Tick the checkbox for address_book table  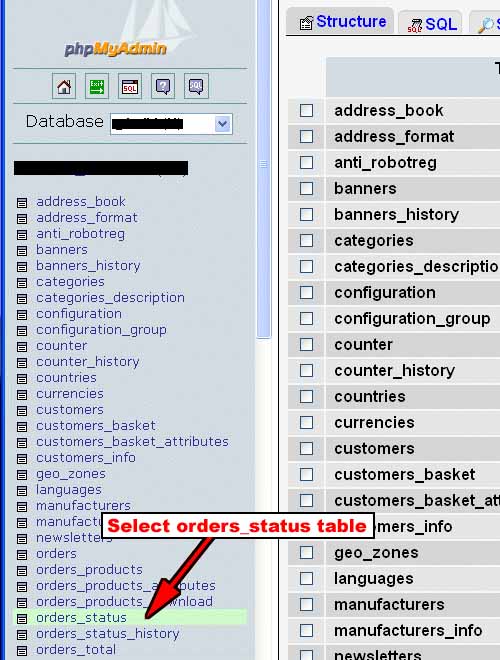point(306,111)
